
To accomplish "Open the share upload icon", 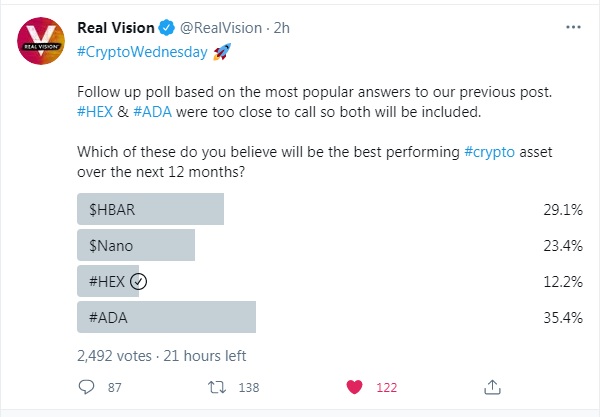I will point(492,387).
